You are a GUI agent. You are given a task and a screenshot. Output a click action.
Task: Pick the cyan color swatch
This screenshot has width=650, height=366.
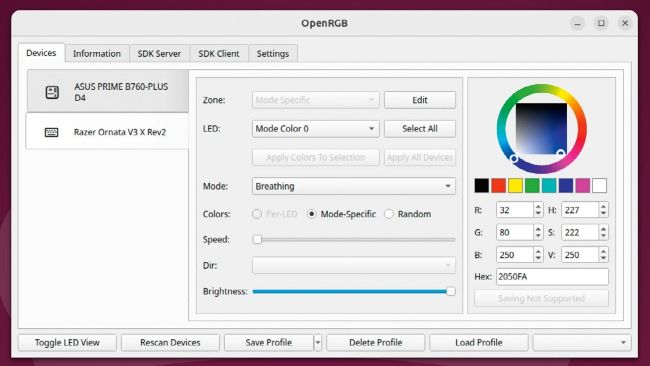coord(549,186)
